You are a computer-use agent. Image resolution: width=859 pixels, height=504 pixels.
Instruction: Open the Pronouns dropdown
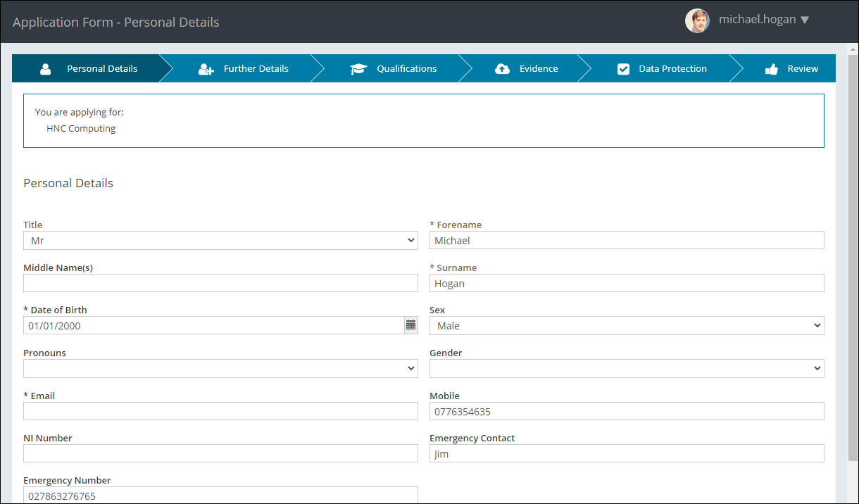(x=220, y=367)
